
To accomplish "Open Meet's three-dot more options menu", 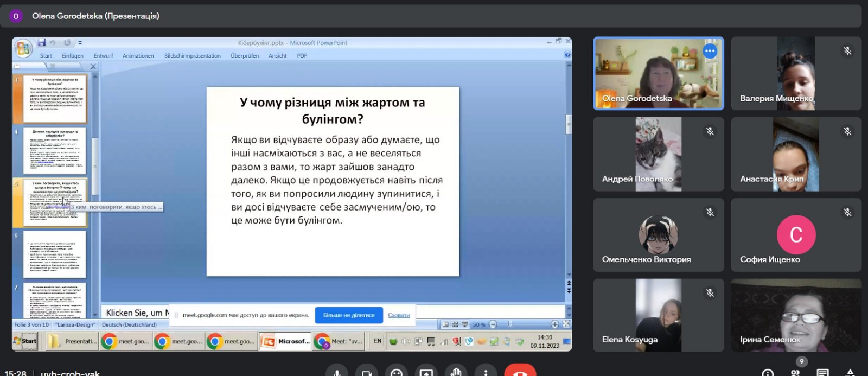I will pos(486,372).
